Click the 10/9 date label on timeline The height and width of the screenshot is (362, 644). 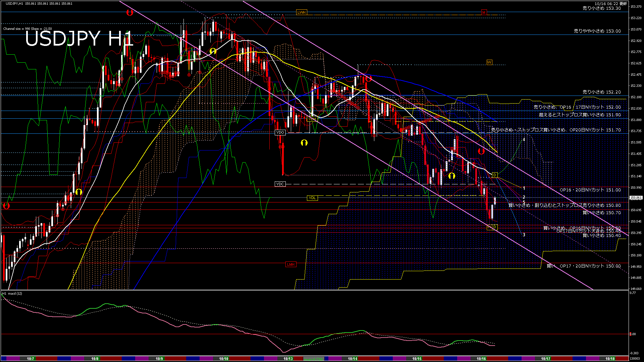click(159, 359)
